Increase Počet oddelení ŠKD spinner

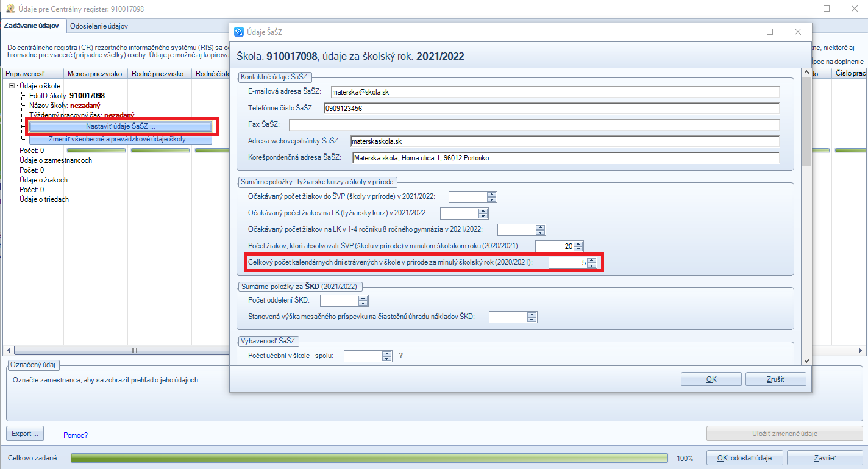pyautogui.click(x=363, y=298)
